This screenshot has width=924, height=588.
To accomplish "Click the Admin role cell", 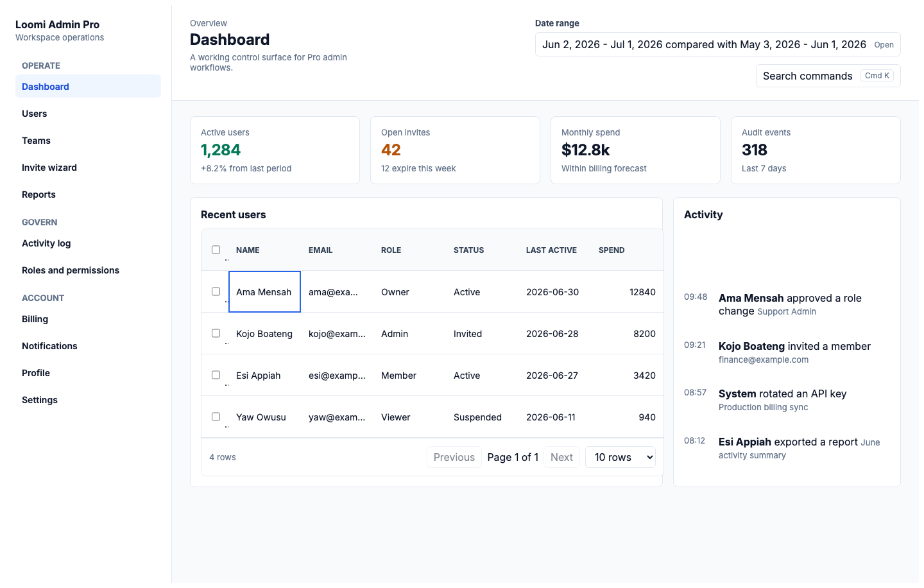I will tap(409, 334).
